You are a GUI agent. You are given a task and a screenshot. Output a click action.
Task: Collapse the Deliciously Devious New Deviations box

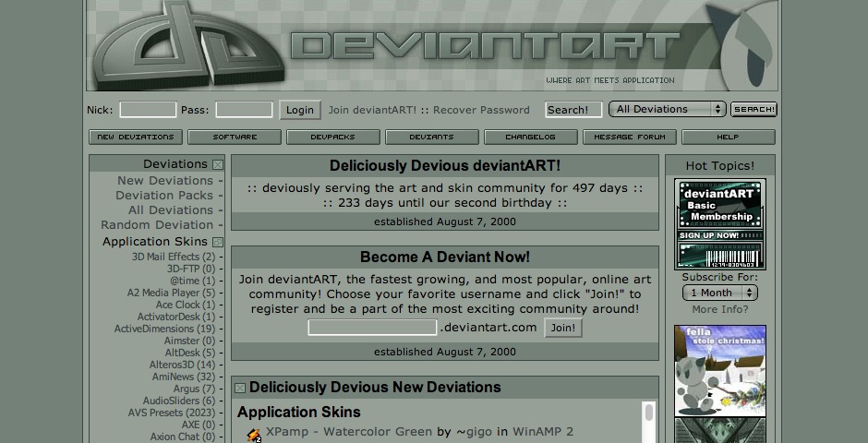pyautogui.click(x=240, y=389)
